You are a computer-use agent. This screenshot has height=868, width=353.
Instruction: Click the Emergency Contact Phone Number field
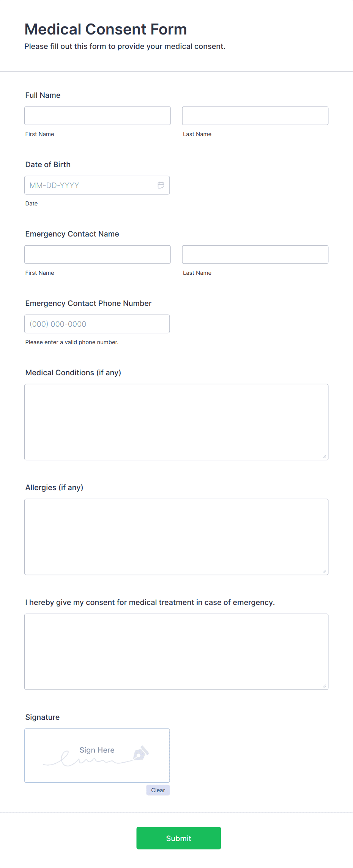pyautogui.click(x=97, y=324)
